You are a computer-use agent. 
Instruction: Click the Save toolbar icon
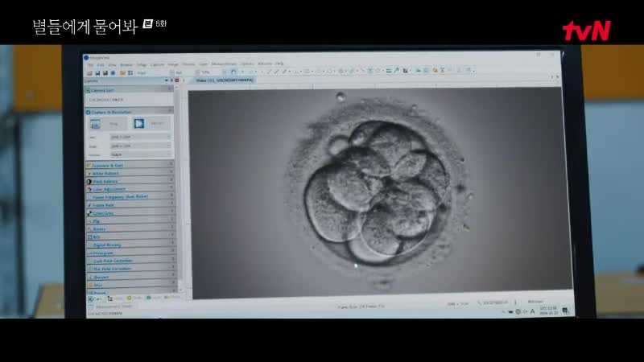(97, 73)
